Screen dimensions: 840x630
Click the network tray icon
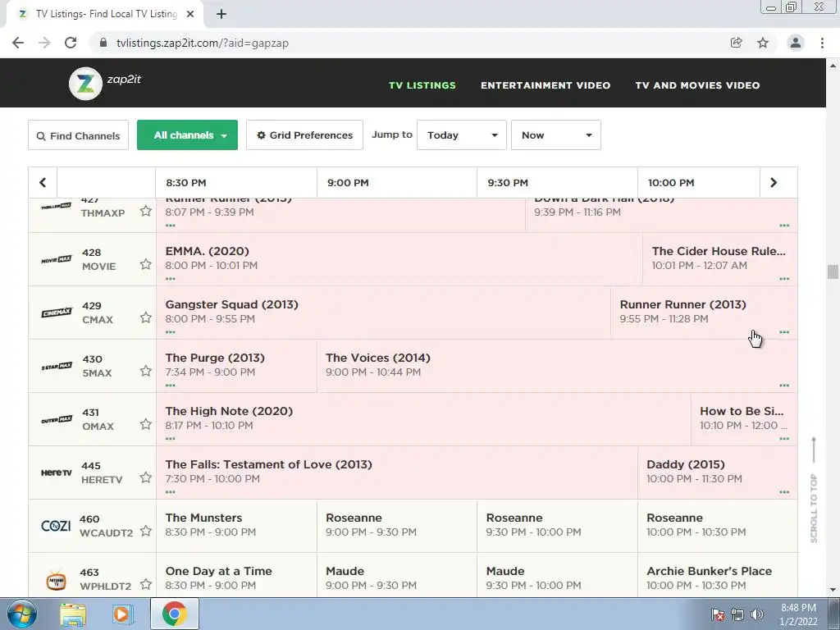pos(737,614)
